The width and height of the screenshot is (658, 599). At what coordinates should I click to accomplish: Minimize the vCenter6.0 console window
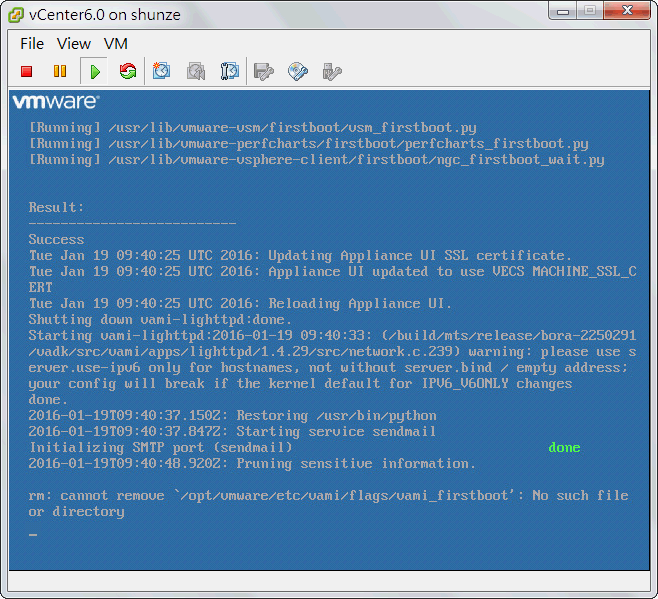[x=563, y=11]
